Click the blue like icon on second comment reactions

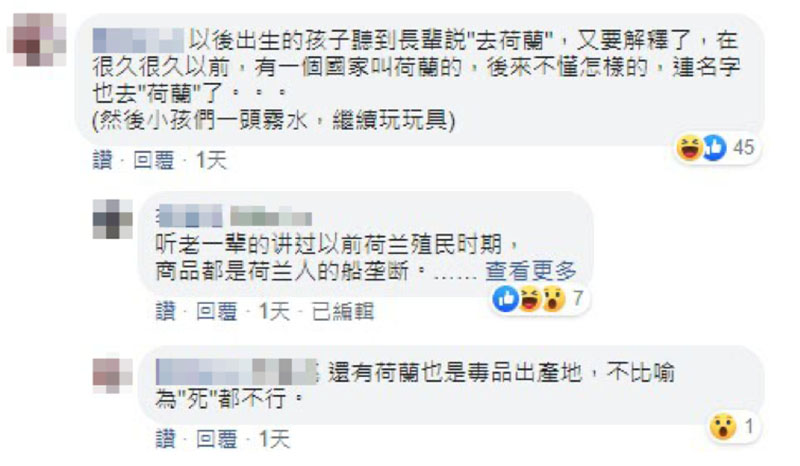506,299
